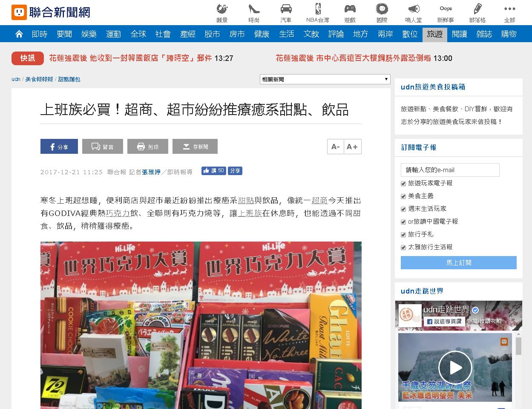The height and width of the screenshot is (409, 532).
Task: Toggle 週末生活玩家 checkbox
Action: pos(403,209)
